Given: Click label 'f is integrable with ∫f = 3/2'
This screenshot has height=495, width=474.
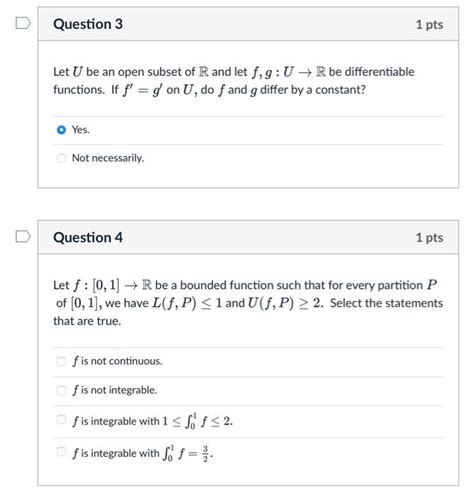Looking at the screenshot, I should pyautogui.click(x=143, y=453).
